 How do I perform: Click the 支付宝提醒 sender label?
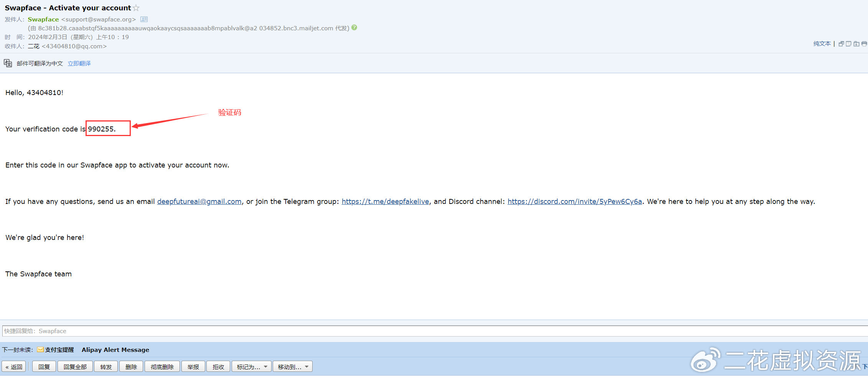point(59,350)
